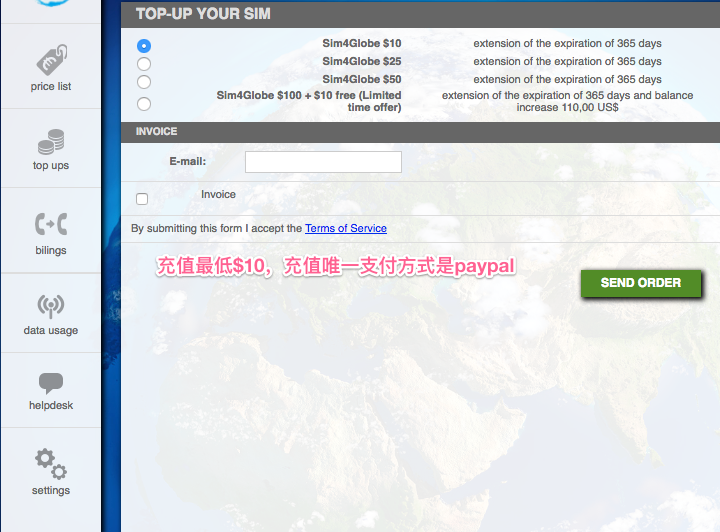Click the 'Invoice' checkbox label text
Screen dimensions: 720x532
(x=218, y=194)
